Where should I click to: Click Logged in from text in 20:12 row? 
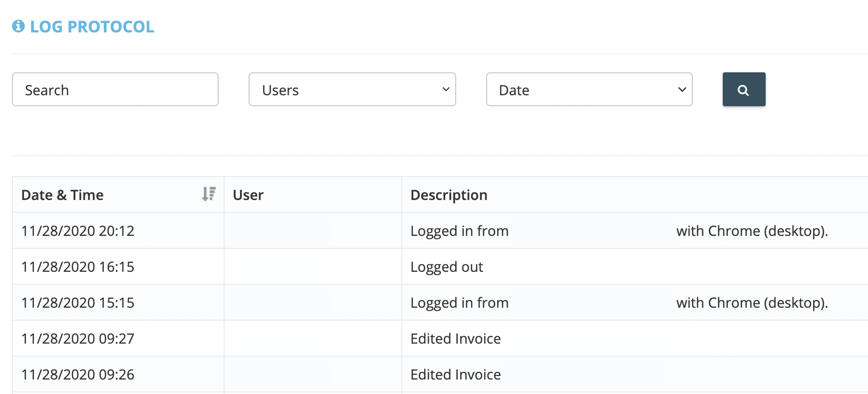point(460,231)
